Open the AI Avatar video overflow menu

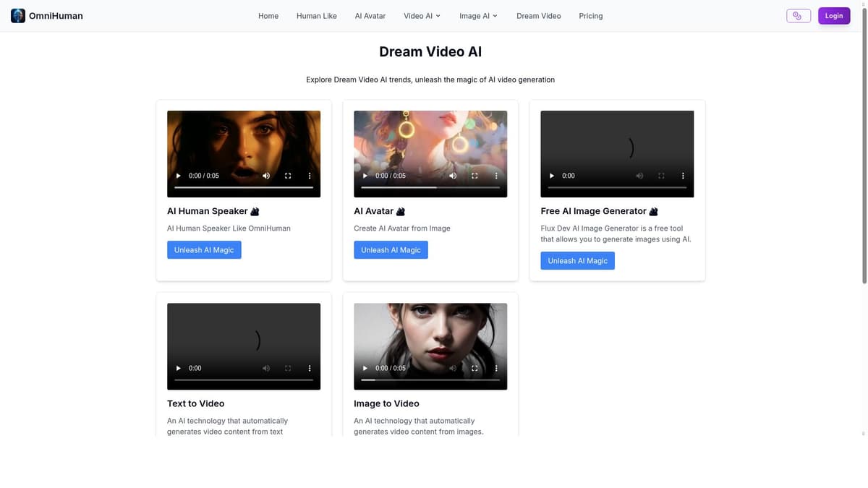496,176
